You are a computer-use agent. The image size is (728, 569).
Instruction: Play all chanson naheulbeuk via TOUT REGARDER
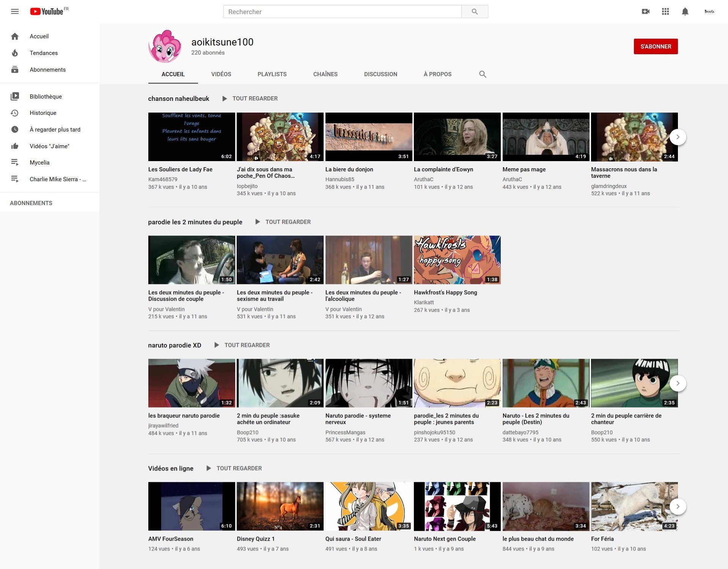[250, 99]
